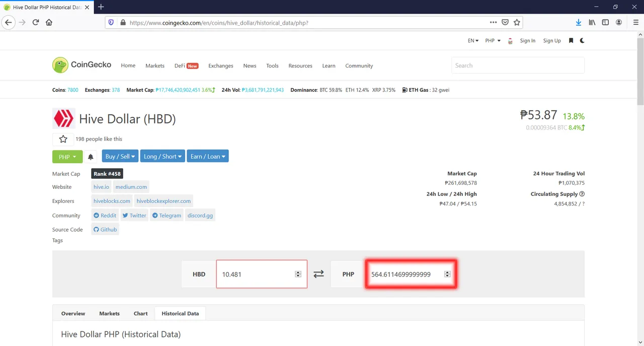
Task: Click the CoinGecko logo
Action: point(82,65)
